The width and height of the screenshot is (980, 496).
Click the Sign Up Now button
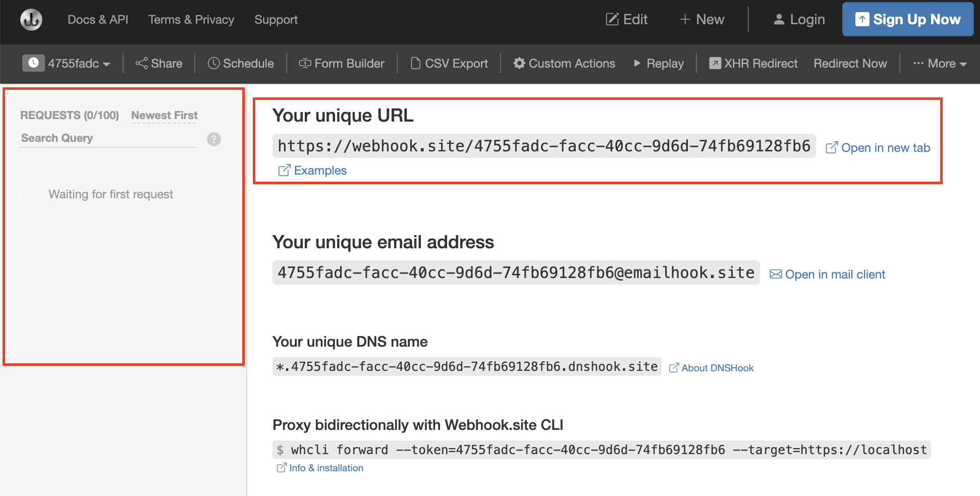(908, 19)
